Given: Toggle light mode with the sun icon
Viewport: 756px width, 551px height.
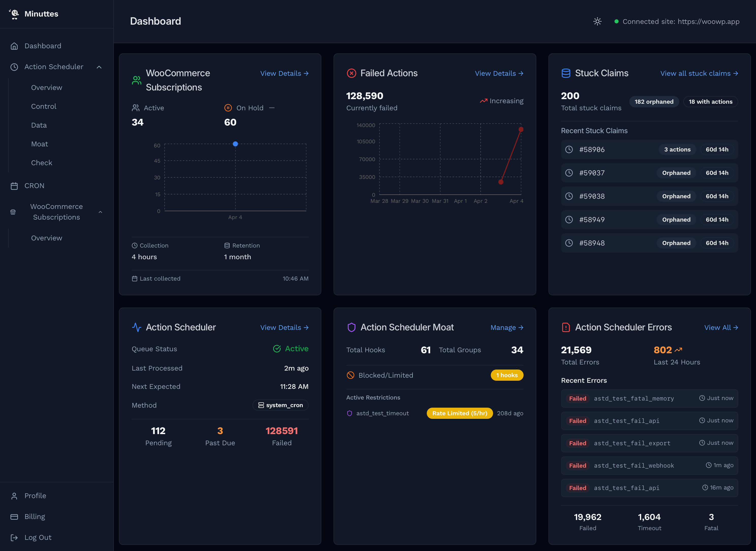Looking at the screenshot, I should 597,21.
